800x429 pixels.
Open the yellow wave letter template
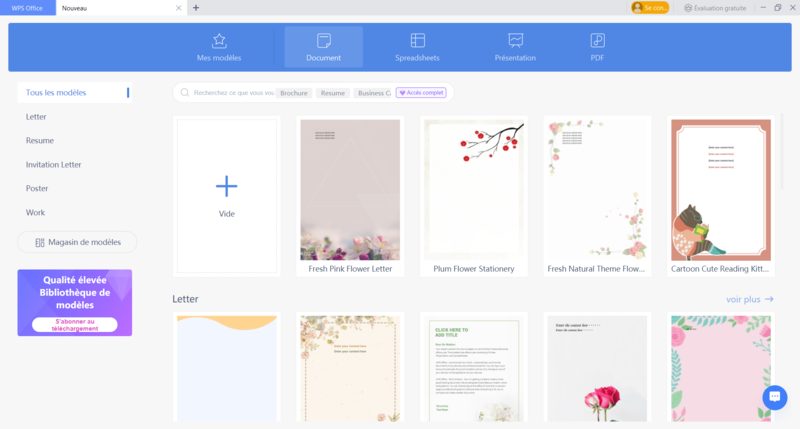227,367
